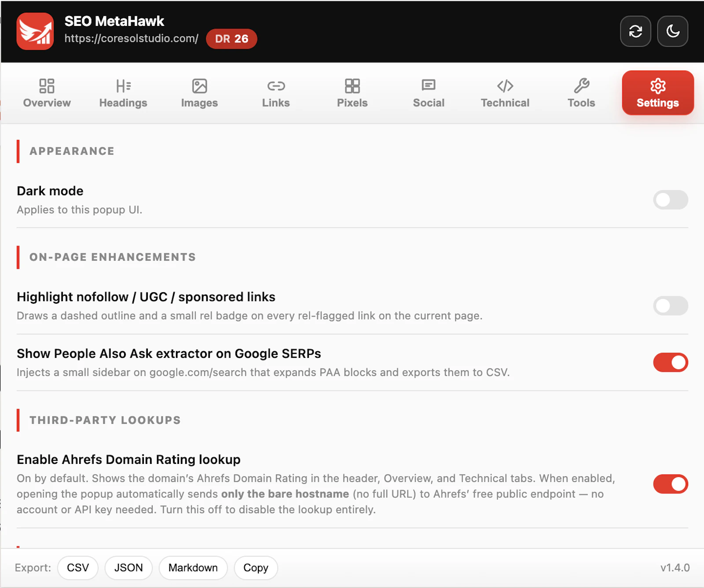Select the Pixels tab
704x588 pixels.
[352, 93]
